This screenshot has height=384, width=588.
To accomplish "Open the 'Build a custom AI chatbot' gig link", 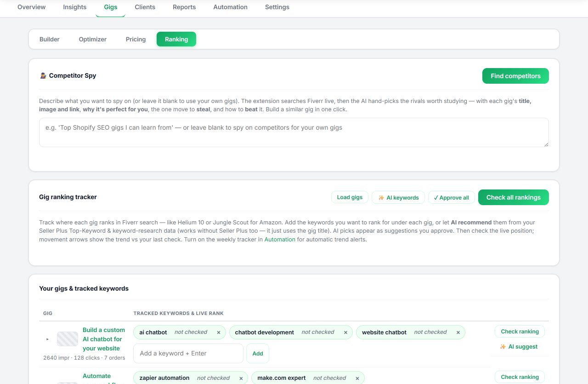I will coord(104,339).
